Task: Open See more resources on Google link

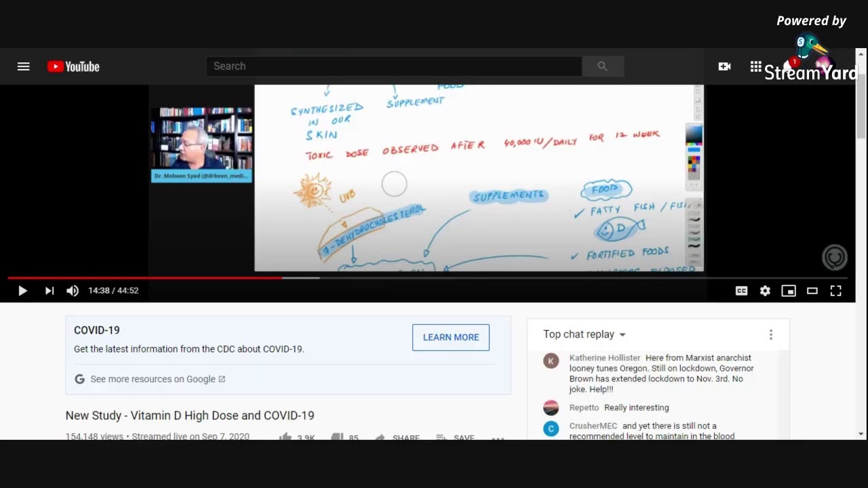Action: point(157,380)
